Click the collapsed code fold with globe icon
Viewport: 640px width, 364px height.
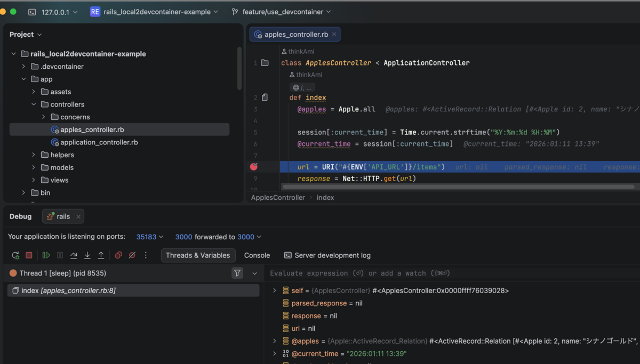point(302,87)
